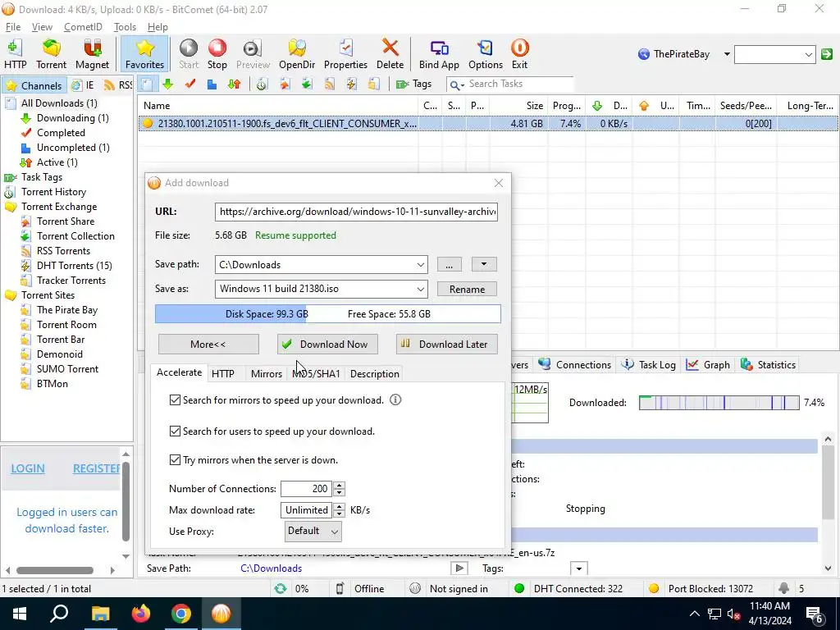Viewport: 840px width, 630px height.
Task: Click the Bind App toolbar icon
Action: (x=439, y=54)
